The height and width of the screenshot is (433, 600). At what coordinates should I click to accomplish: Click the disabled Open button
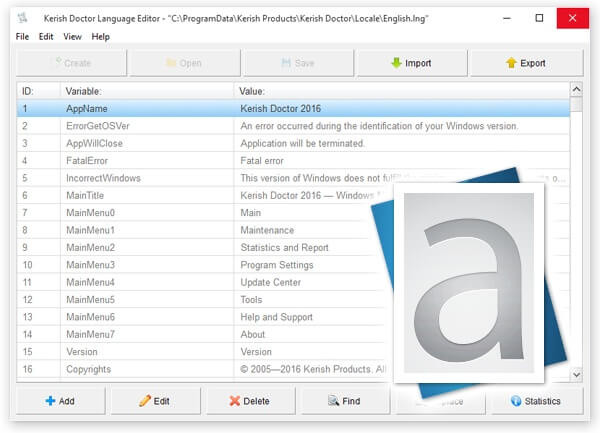point(185,63)
